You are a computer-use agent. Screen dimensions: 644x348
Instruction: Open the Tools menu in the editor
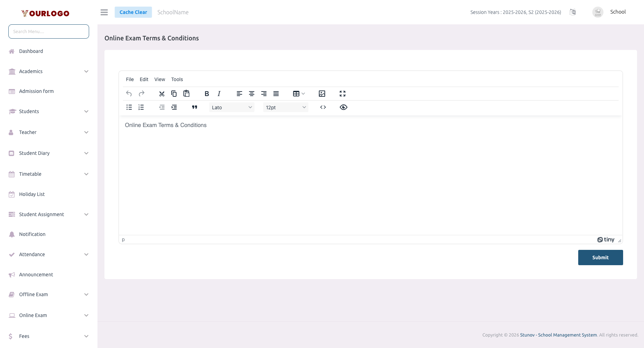pos(177,79)
